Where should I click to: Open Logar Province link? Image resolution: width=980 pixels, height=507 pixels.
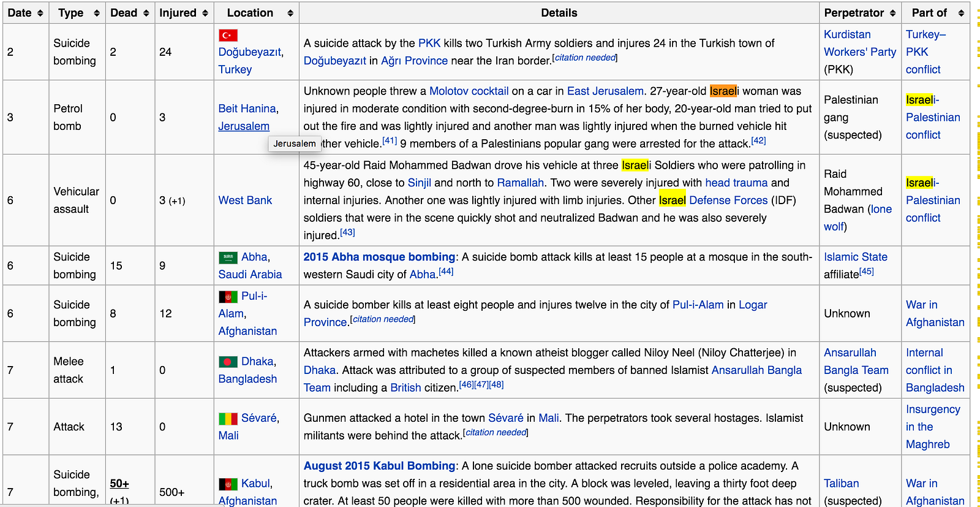click(x=535, y=313)
